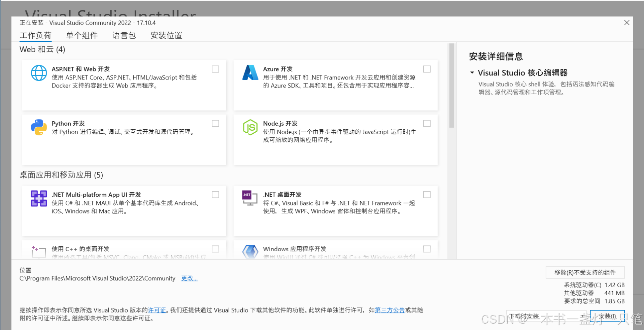Switch to the 单个组件 tab

pyautogui.click(x=82, y=35)
